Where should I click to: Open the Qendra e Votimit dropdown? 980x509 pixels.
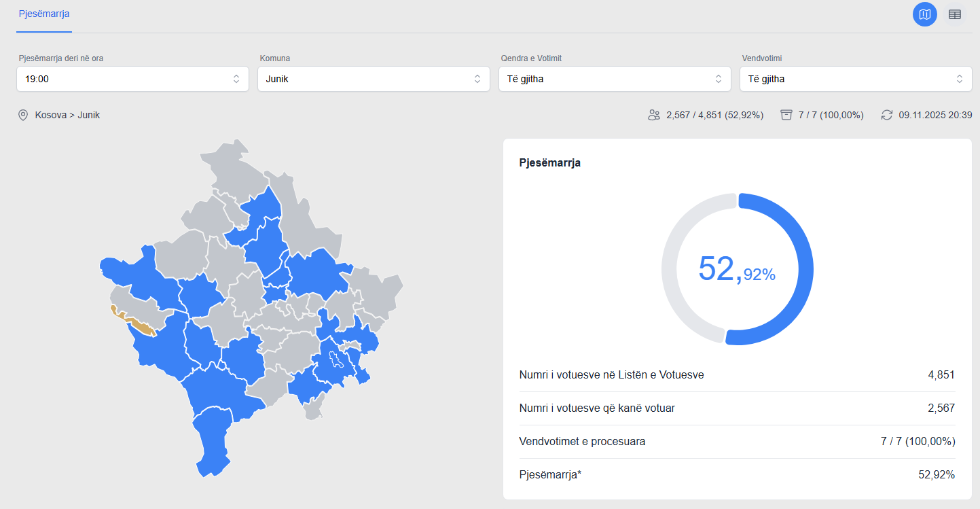click(614, 79)
